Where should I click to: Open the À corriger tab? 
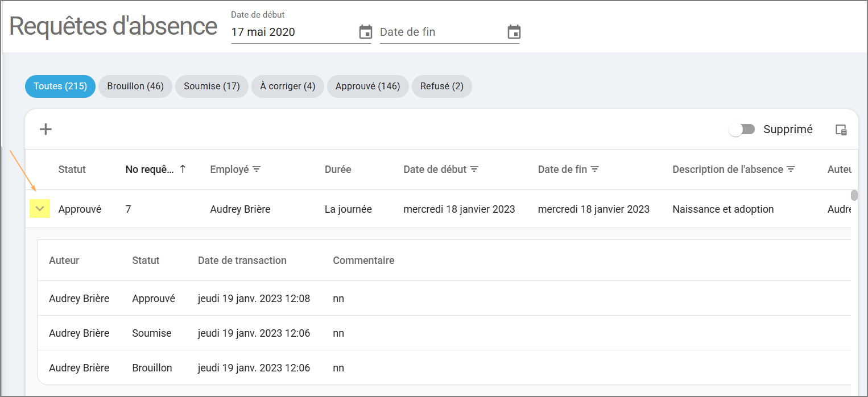pyautogui.click(x=288, y=86)
